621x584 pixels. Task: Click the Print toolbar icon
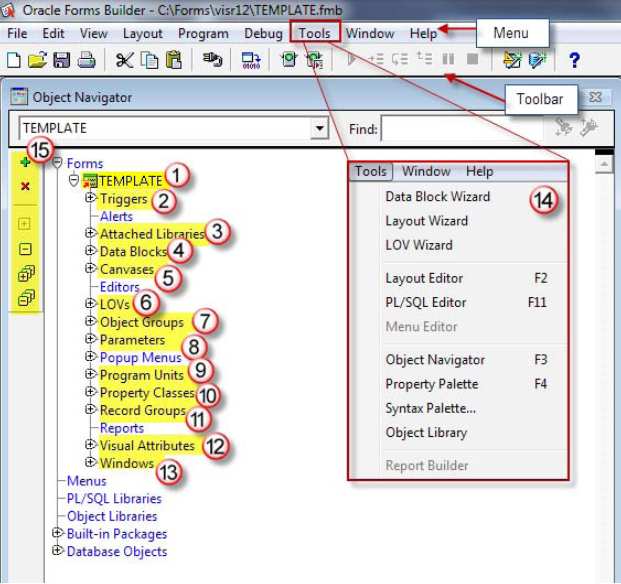point(86,60)
